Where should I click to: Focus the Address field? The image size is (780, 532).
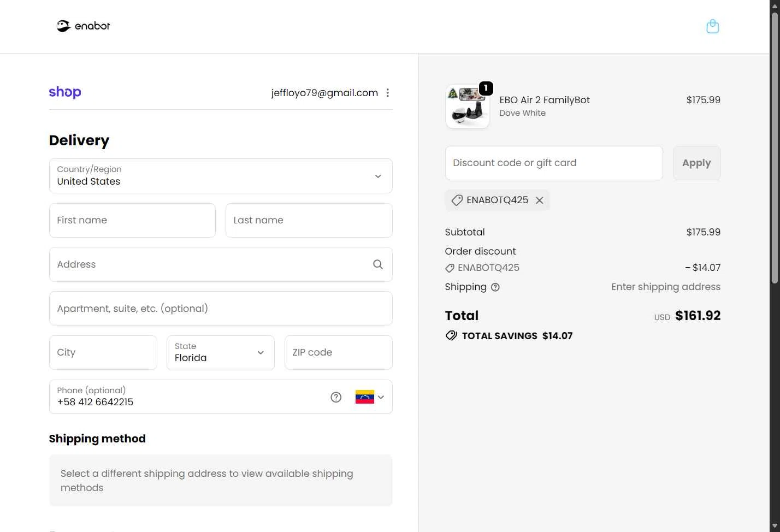221,264
